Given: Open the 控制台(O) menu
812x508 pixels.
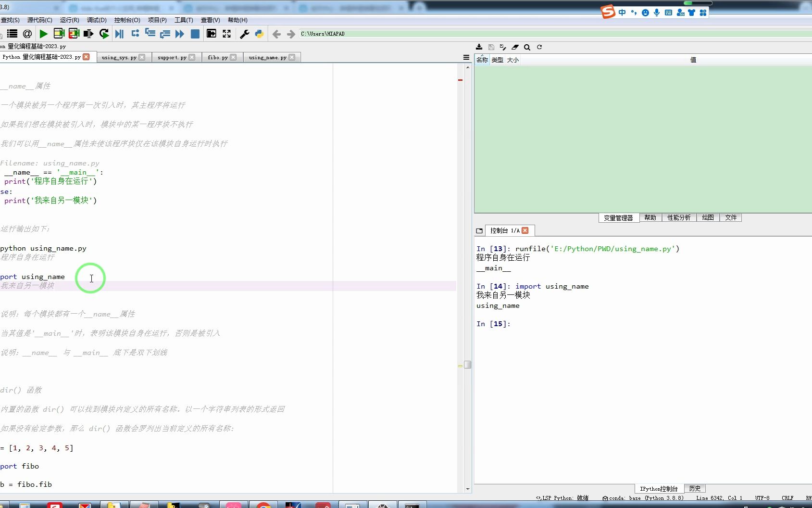Looking at the screenshot, I should [127, 20].
